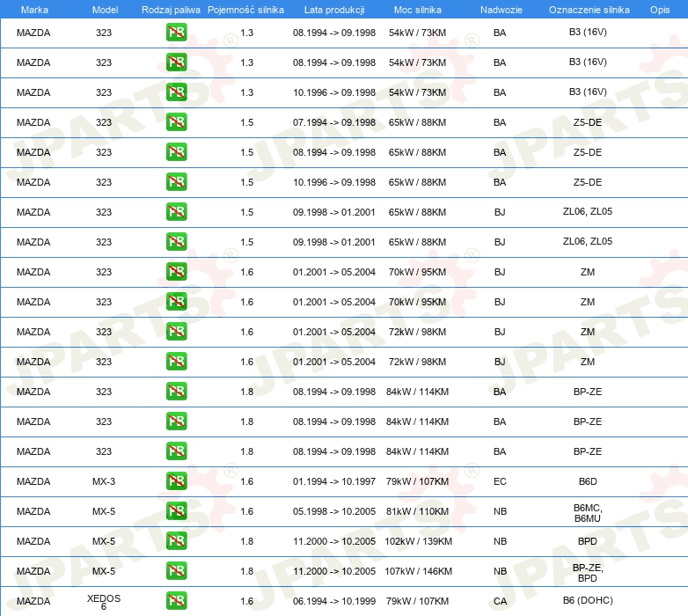Select 10.1996 -> 09.1998 in the 1.3 row
Image resolution: width=688 pixels, height=616 pixels.
[334, 92]
